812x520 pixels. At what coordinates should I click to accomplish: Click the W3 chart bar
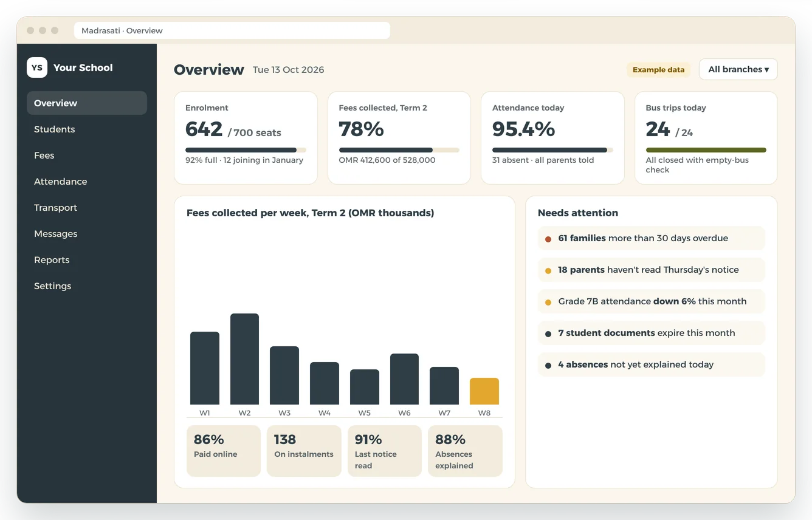[x=284, y=375]
